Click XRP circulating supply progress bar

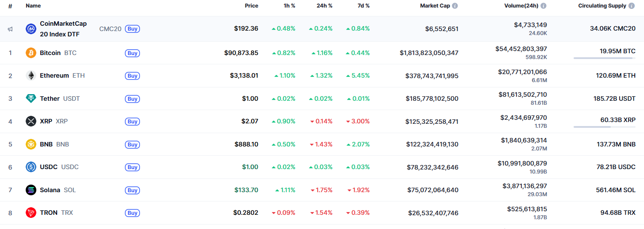click(604, 127)
